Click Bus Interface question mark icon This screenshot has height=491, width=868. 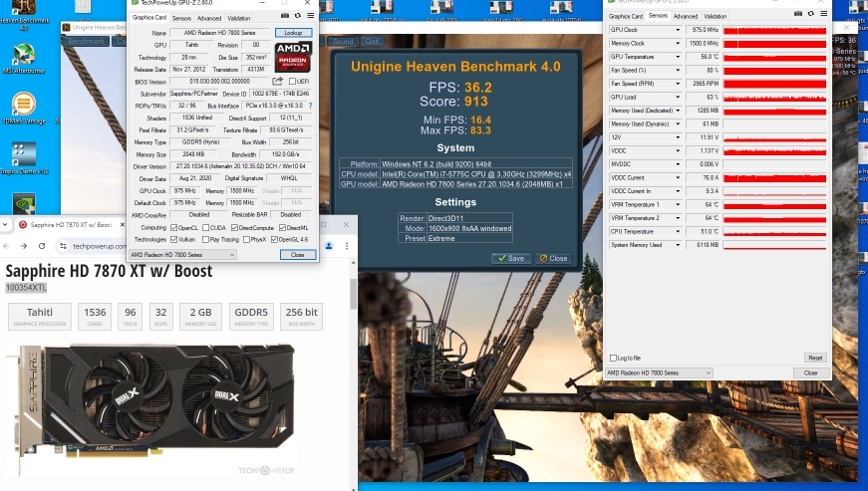(x=310, y=106)
